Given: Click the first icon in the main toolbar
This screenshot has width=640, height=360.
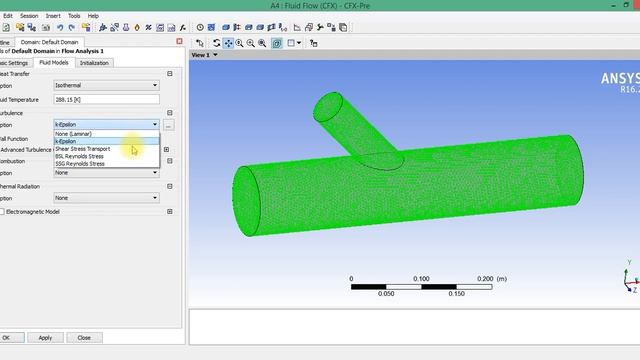Looking at the screenshot, I should 6,27.
